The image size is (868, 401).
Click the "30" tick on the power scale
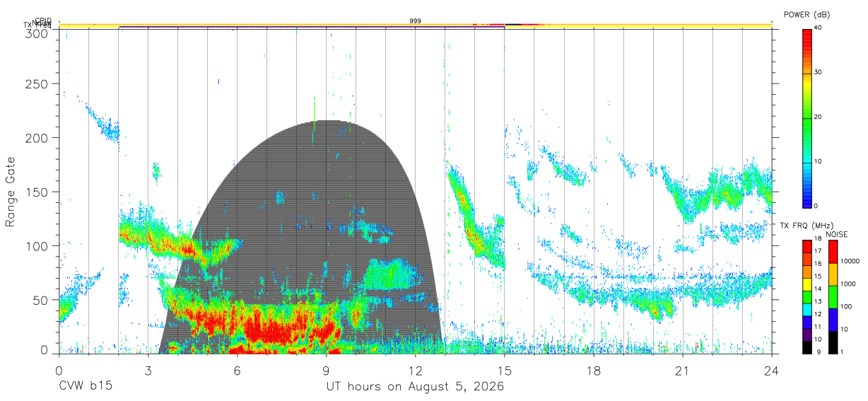(817, 72)
